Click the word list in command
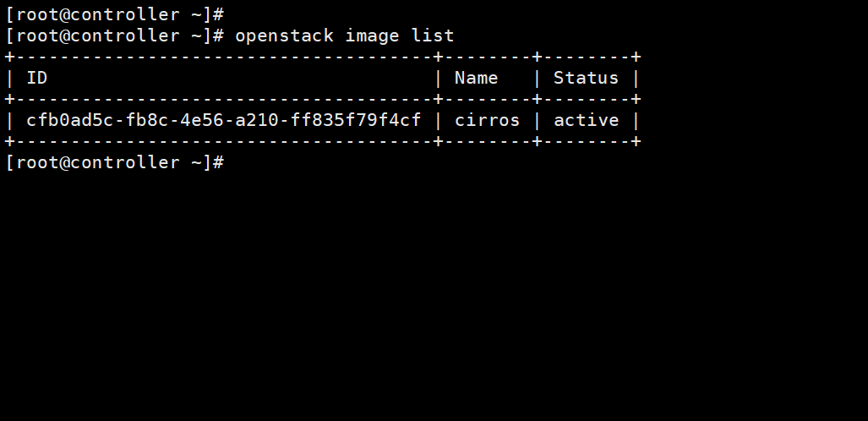Image resolution: width=868 pixels, height=421 pixels. coord(433,36)
